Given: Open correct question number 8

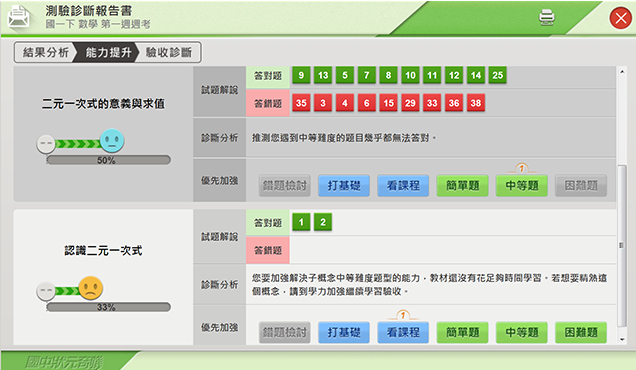Looking at the screenshot, I should [389, 75].
